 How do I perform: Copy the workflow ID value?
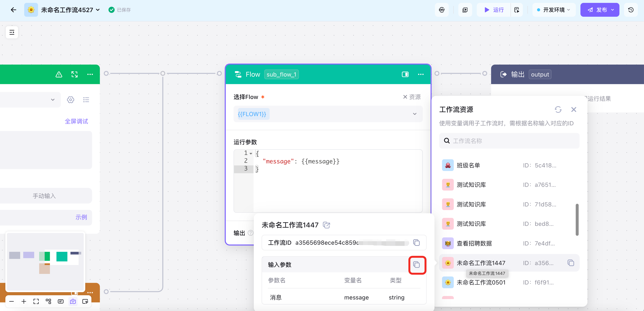(x=416, y=242)
